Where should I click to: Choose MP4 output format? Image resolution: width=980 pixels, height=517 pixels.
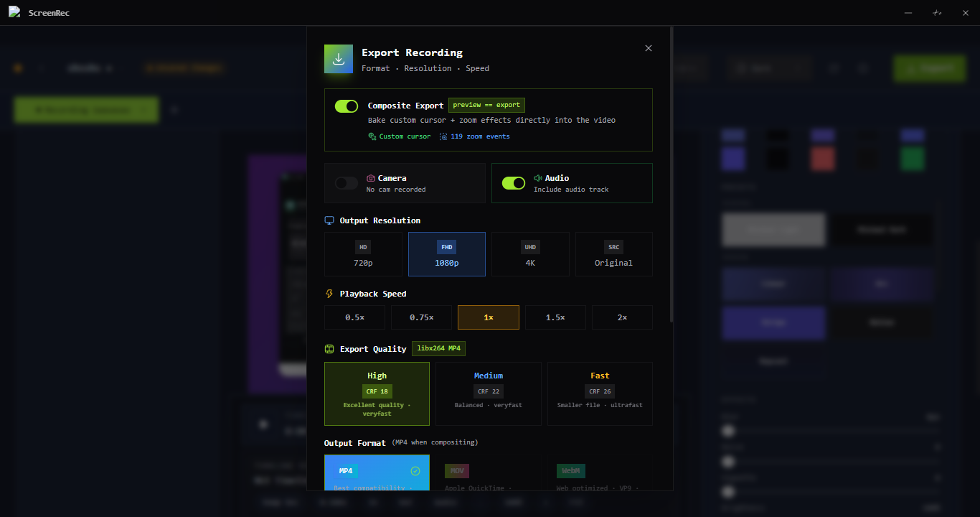[x=377, y=472]
